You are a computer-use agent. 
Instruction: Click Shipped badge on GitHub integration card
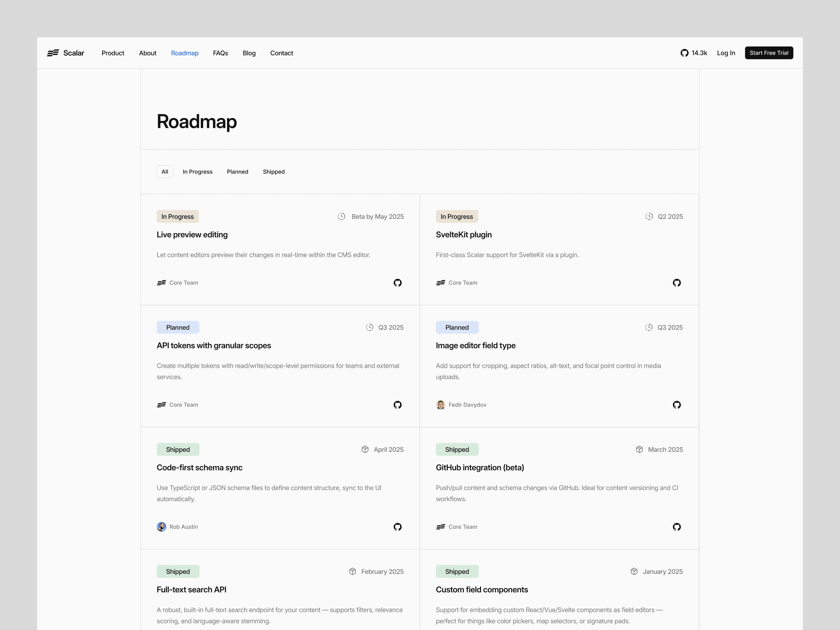457,449
